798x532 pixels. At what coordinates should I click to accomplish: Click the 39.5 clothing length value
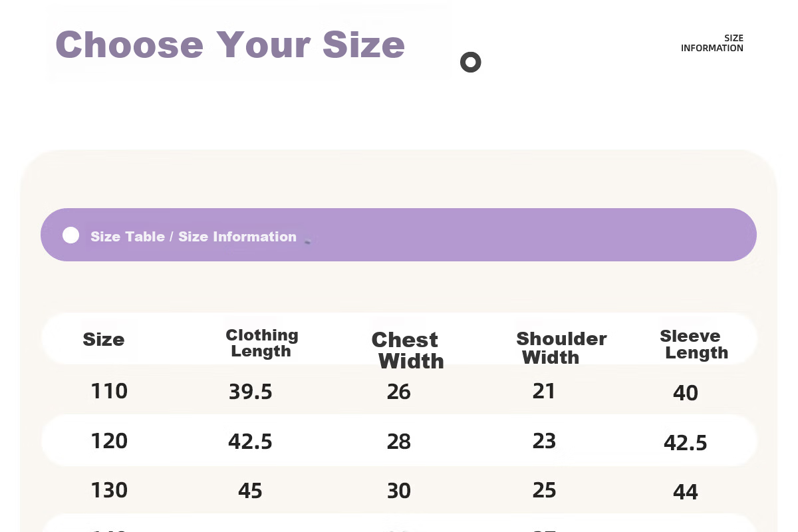[251, 392]
